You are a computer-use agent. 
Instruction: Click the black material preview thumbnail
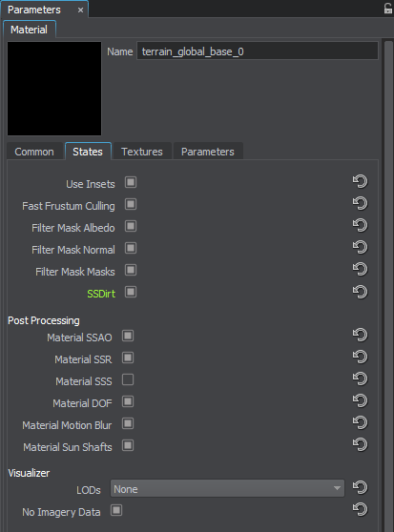click(x=54, y=89)
